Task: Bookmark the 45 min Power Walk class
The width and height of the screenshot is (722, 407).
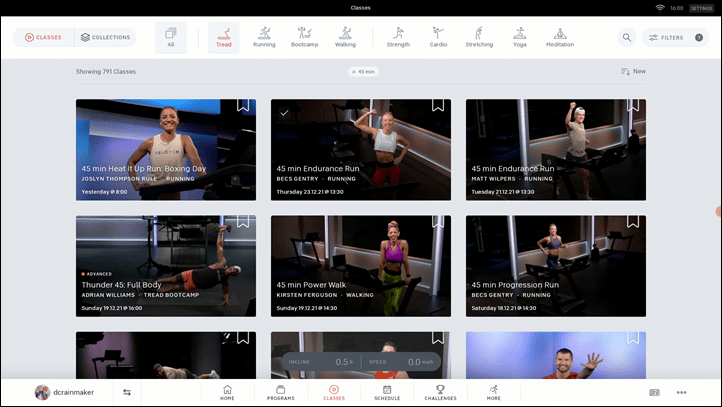Action: coord(438,221)
